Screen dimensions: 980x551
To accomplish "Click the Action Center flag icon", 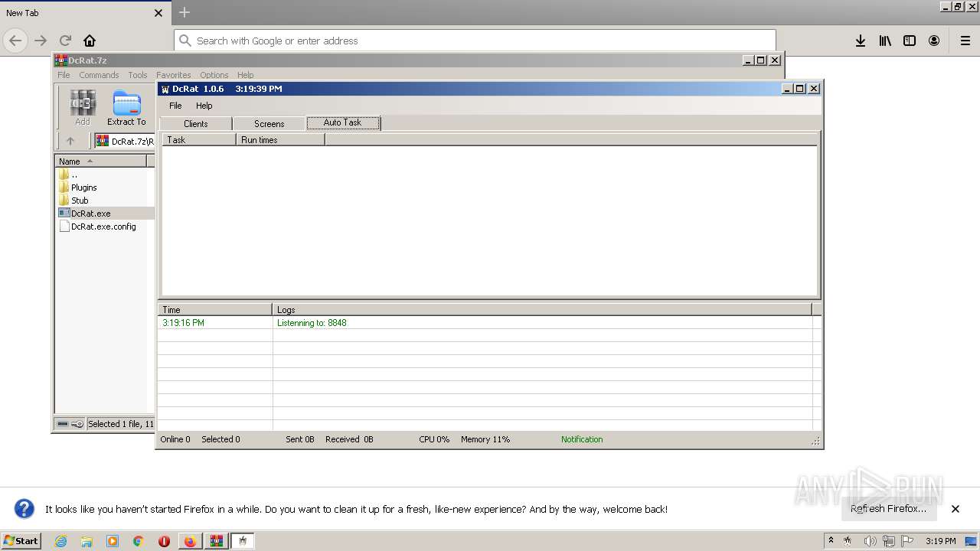I will [x=907, y=541].
